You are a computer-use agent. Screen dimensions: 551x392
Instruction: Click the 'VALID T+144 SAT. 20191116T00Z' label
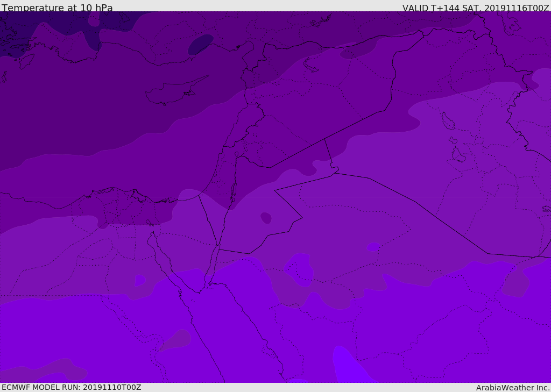pyautogui.click(x=476, y=8)
